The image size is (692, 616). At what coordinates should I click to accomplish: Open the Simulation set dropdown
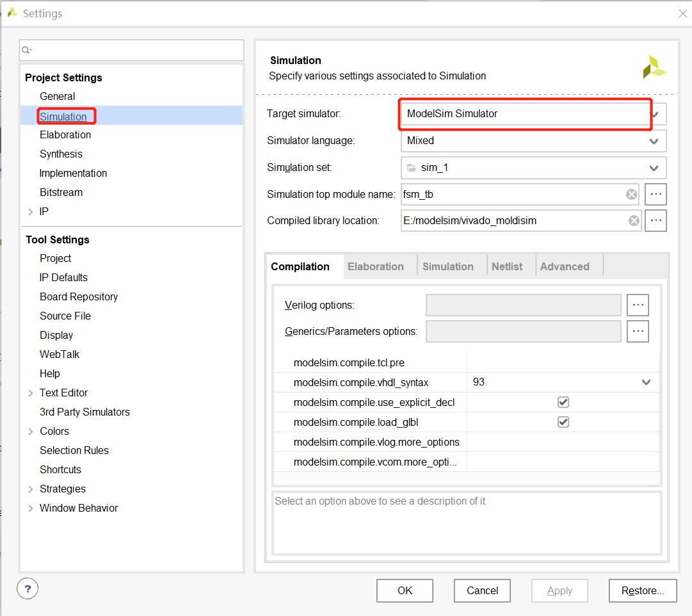(x=654, y=168)
